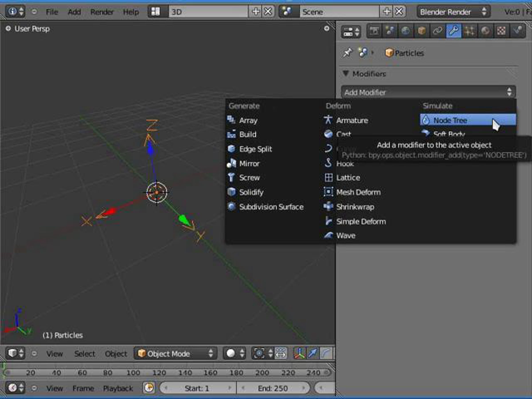Image resolution: width=532 pixels, height=399 pixels.
Task: Open the Blender Render engine dropdown
Action: [453, 12]
